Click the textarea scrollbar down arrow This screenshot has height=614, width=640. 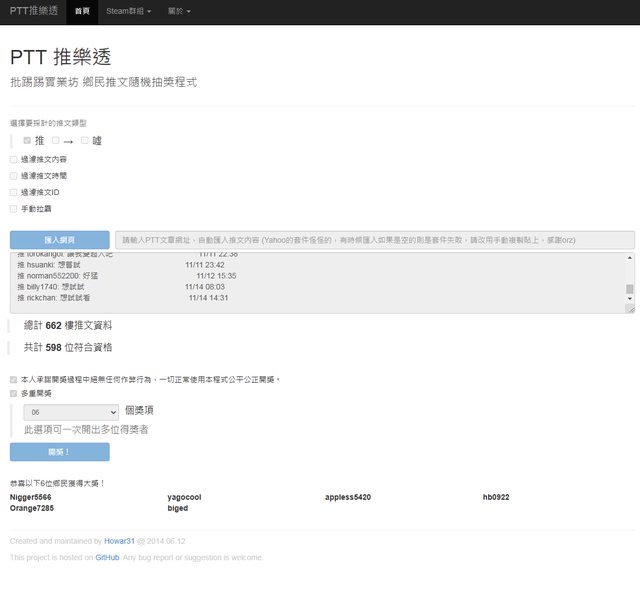630,299
